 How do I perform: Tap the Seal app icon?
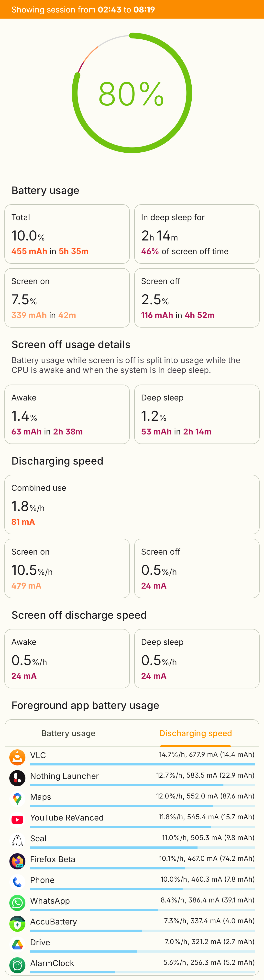click(17, 840)
